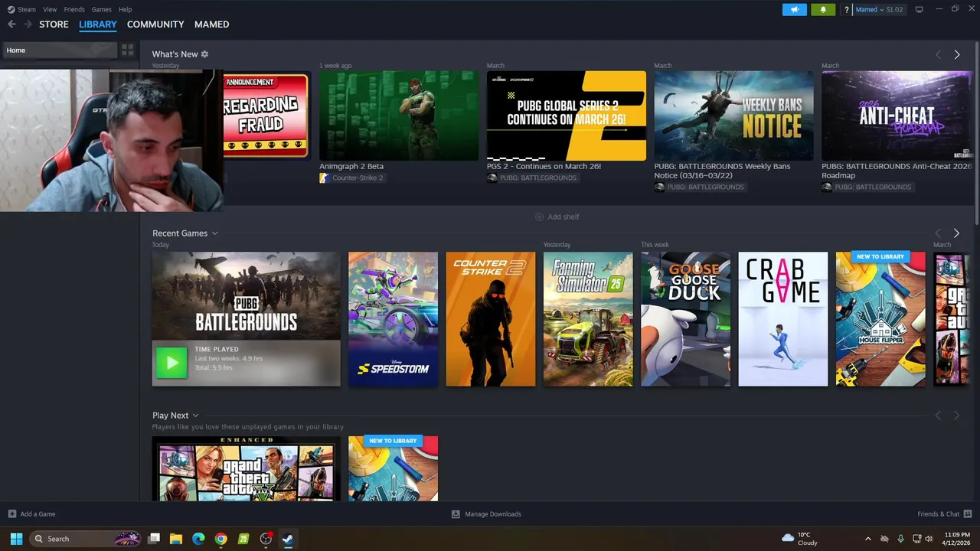The image size is (980, 551).
Task: Open the Weekly Bans Notice news title
Action: pyautogui.click(x=722, y=171)
